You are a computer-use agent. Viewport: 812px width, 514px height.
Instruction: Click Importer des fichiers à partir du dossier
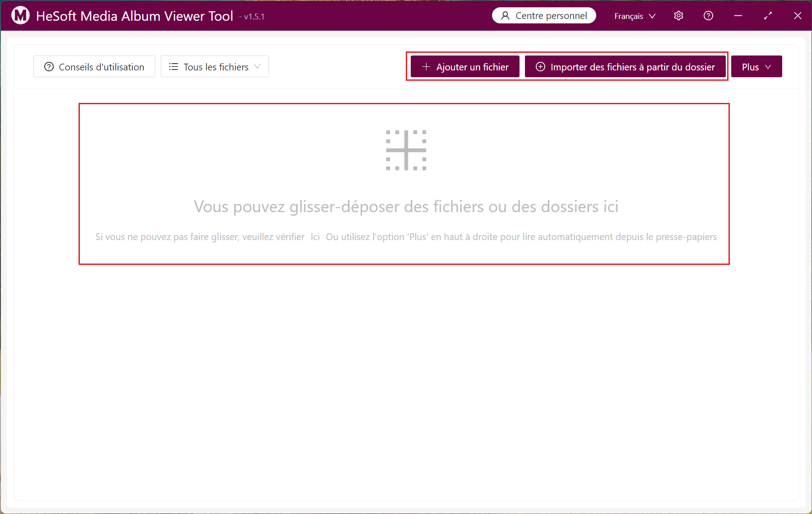pyautogui.click(x=625, y=67)
